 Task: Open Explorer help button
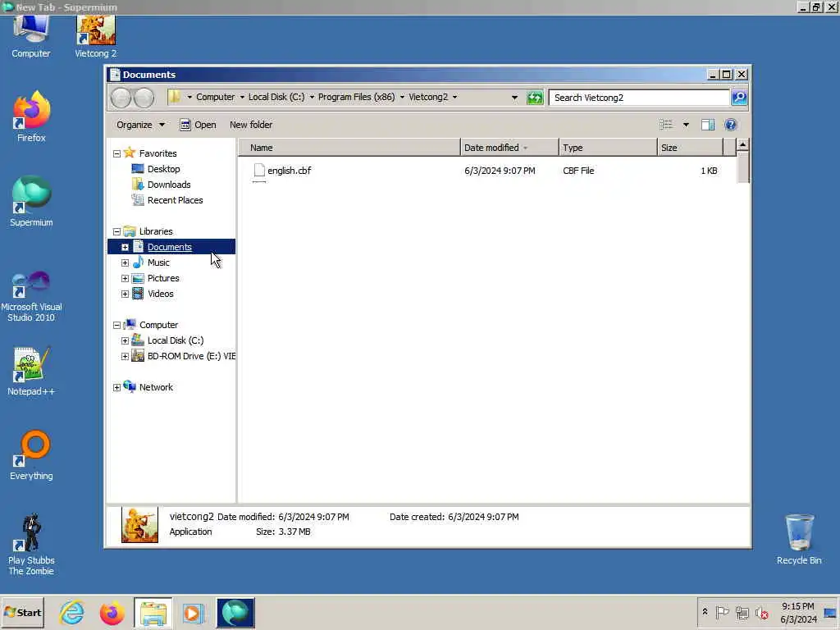731,125
